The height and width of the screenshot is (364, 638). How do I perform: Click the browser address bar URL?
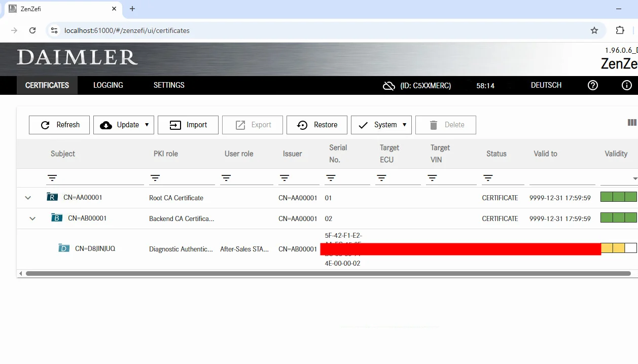127,30
